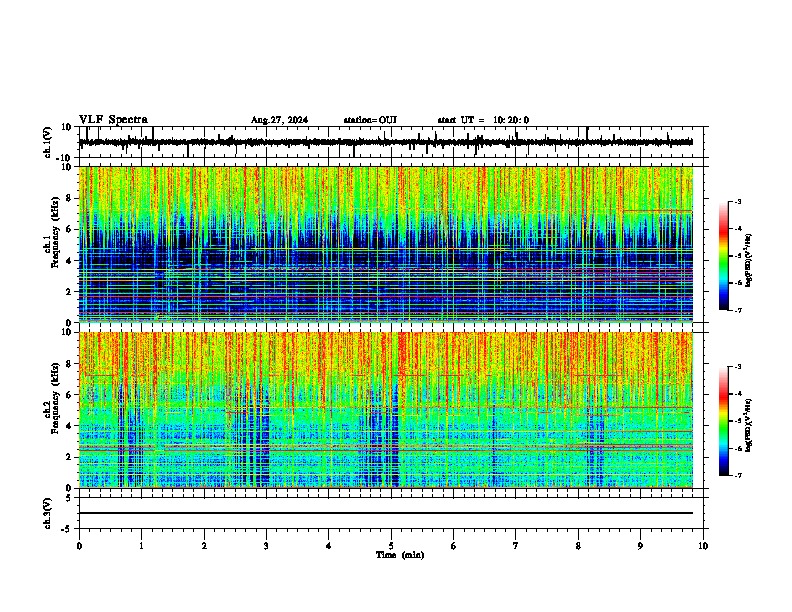Click time axis tick label "6"
This screenshot has height=612, width=792.
(x=454, y=546)
